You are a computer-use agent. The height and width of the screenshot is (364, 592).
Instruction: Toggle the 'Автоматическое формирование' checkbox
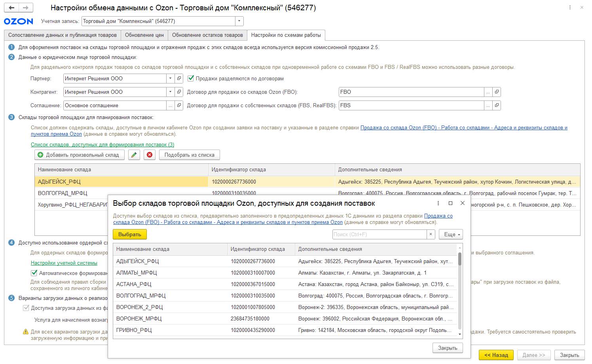point(34,273)
